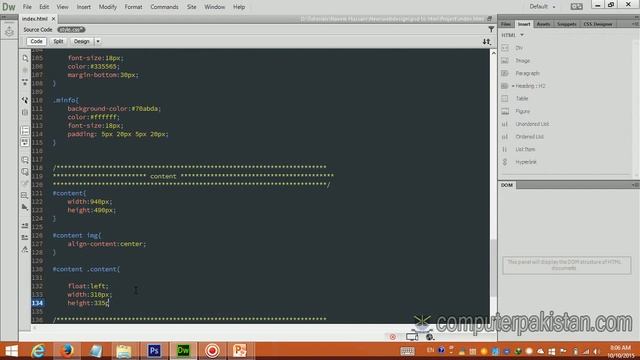The width and height of the screenshot is (640, 360).
Task: Toggle line numbers icon in code toolbar
Action: coord(25,131)
